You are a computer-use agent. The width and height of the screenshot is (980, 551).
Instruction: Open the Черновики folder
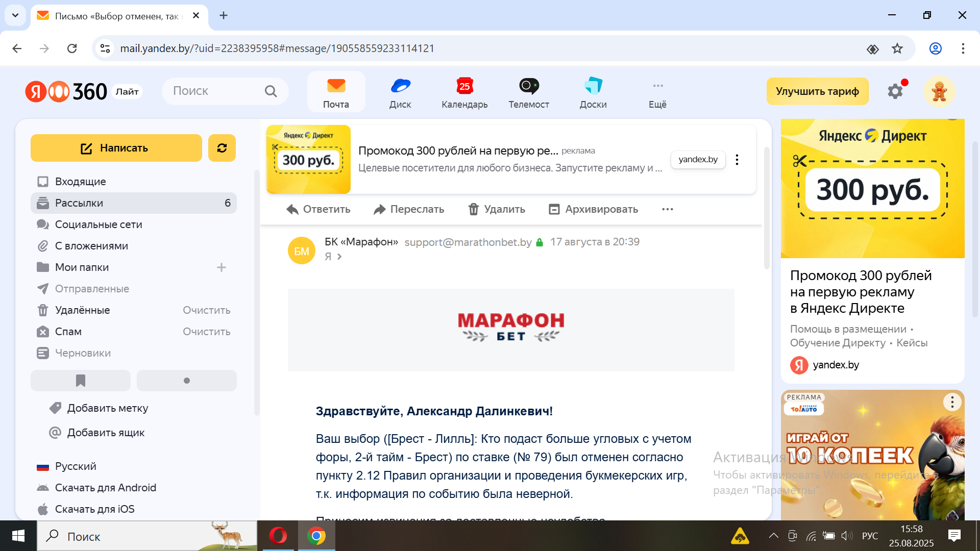pyautogui.click(x=134, y=353)
